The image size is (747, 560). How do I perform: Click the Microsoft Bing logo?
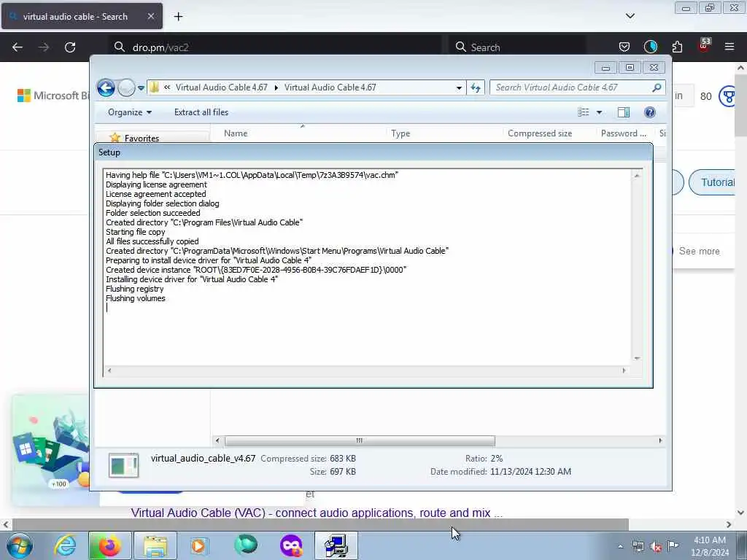click(53, 96)
